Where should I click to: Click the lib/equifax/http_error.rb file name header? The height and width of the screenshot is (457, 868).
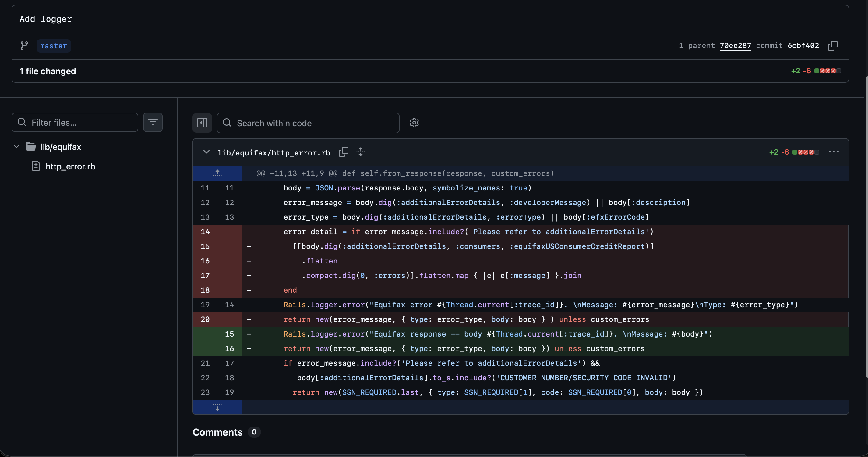pyautogui.click(x=273, y=153)
